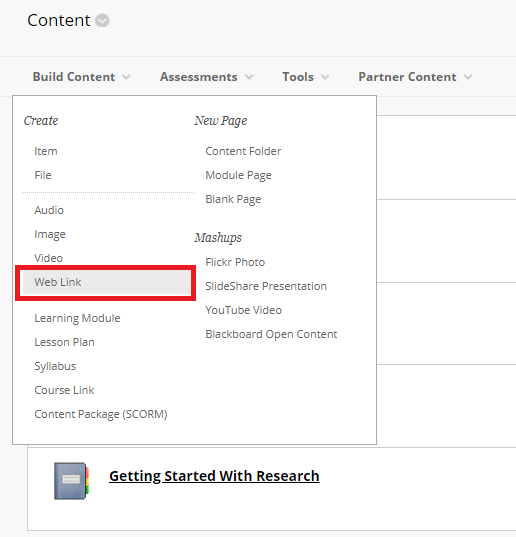Expand the Build Content dropdown
The width and height of the screenshot is (516, 537).
tap(81, 77)
